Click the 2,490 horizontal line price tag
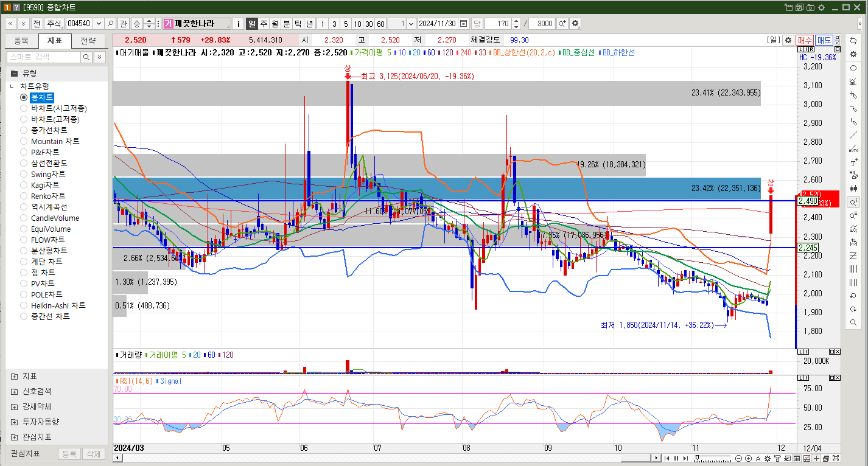 [x=808, y=201]
